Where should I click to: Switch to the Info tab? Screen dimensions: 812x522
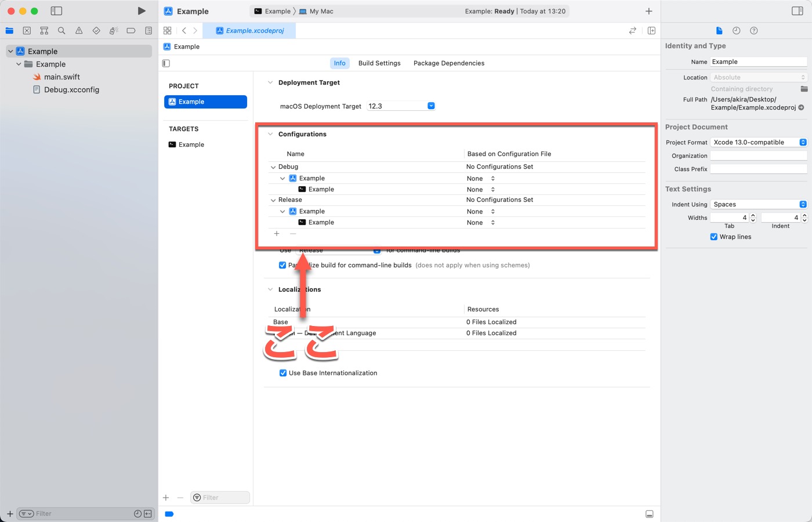340,63
